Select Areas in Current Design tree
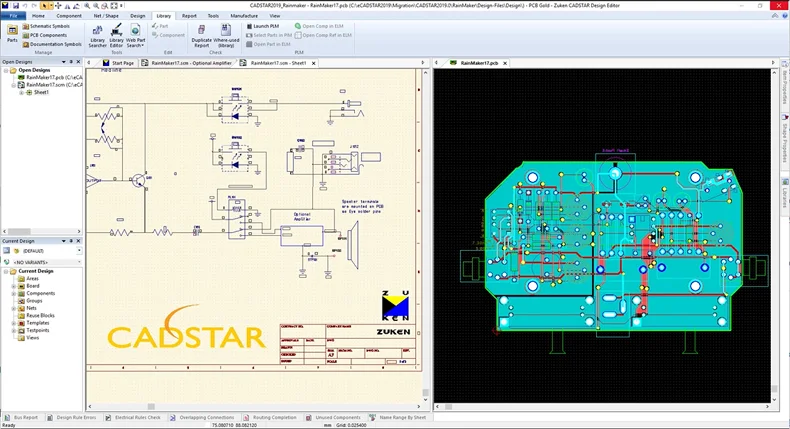The image size is (790, 429). click(32, 278)
